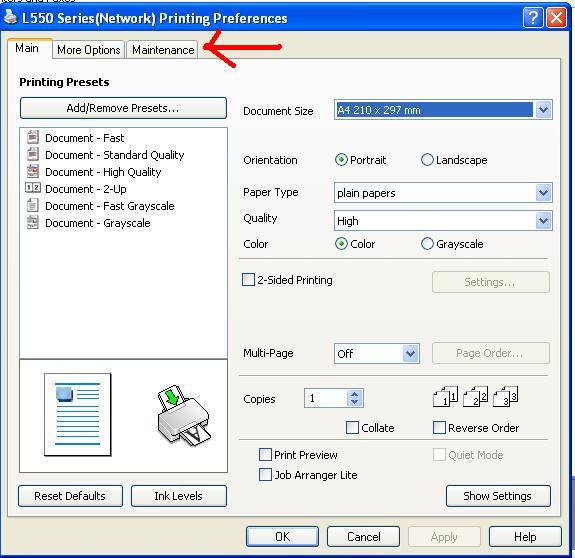Click the Cancel button
Image resolution: width=575 pixels, height=558 pixels.
pyautogui.click(x=363, y=536)
